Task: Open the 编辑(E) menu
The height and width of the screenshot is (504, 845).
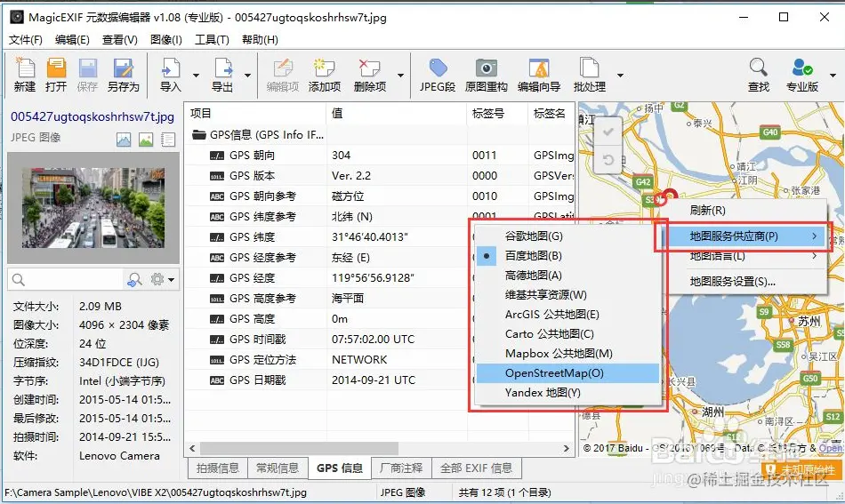Action: pyautogui.click(x=72, y=40)
